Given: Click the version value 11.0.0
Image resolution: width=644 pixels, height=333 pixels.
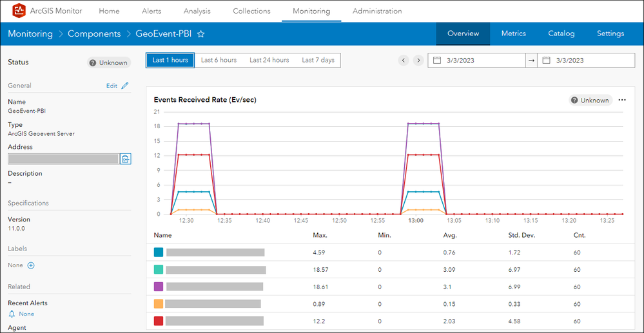Looking at the screenshot, I should (16, 229).
